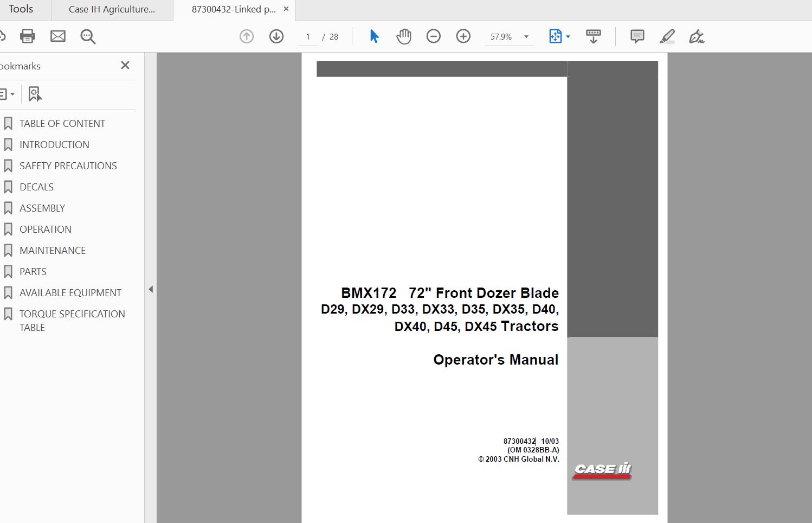This screenshot has height=523, width=812.
Task: Click the Print file icon
Action: (x=27, y=36)
